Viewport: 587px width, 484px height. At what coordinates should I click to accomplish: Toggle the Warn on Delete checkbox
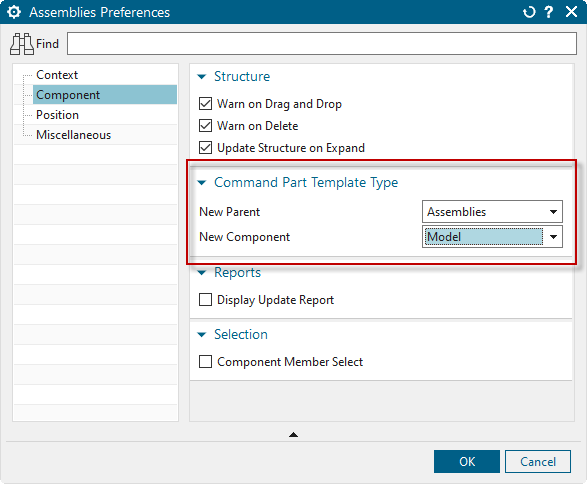[x=205, y=126]
